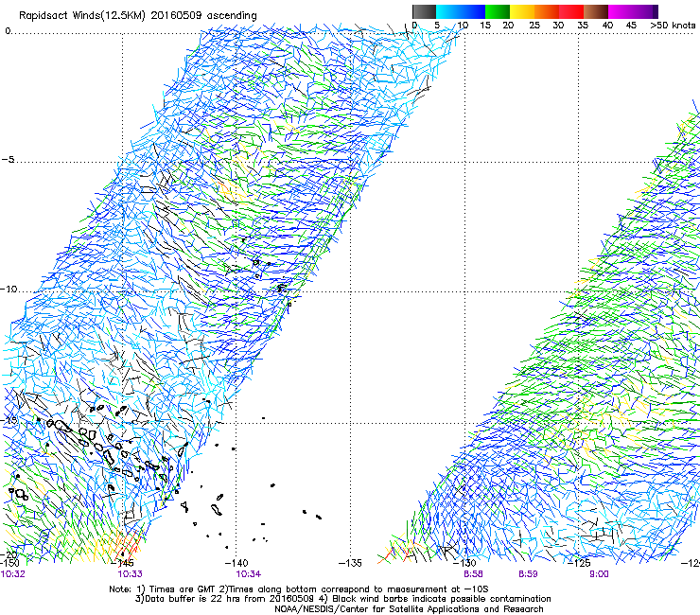
Task: Click the large elongated island outline near -148, -15
Action: [x=63, y=426]
